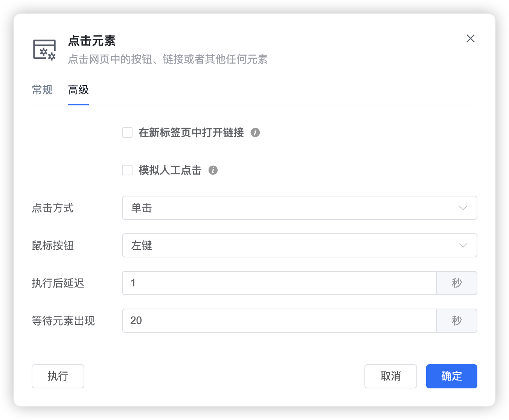Click the chevron in the 鼠标按钮 field

(x=463, y=245)
